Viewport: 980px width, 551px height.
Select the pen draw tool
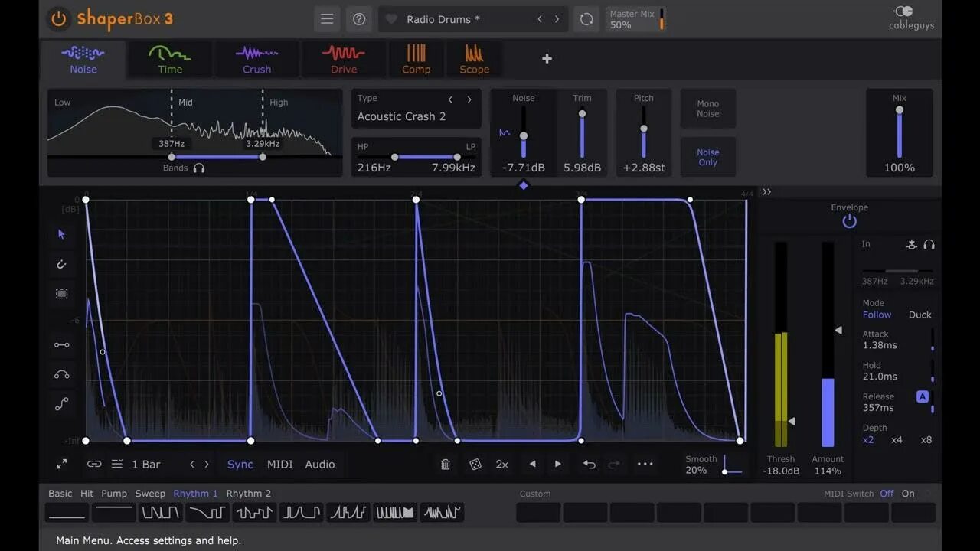[x=62, y=265]
